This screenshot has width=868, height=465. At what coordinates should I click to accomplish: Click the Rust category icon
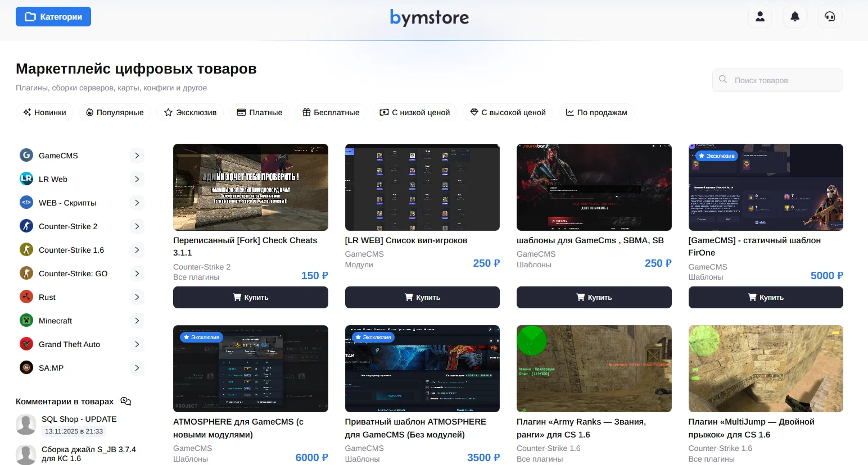tap(26, 297)
